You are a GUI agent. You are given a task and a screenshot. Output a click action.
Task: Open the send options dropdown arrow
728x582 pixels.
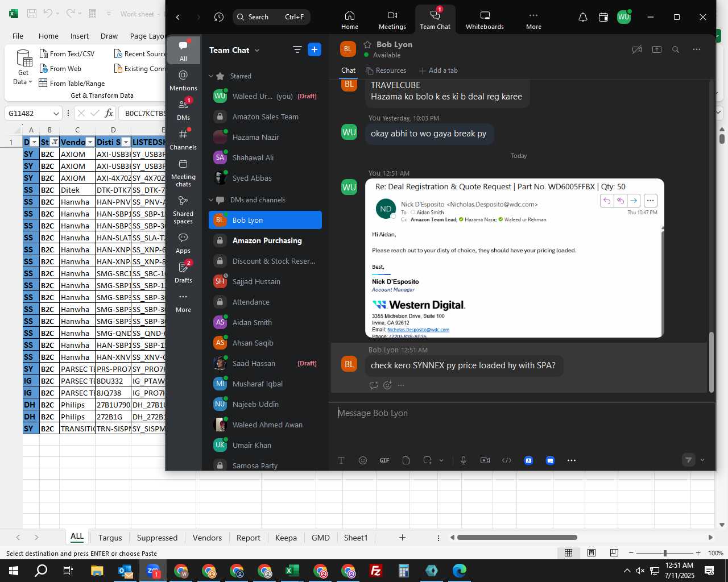(702, 460)
